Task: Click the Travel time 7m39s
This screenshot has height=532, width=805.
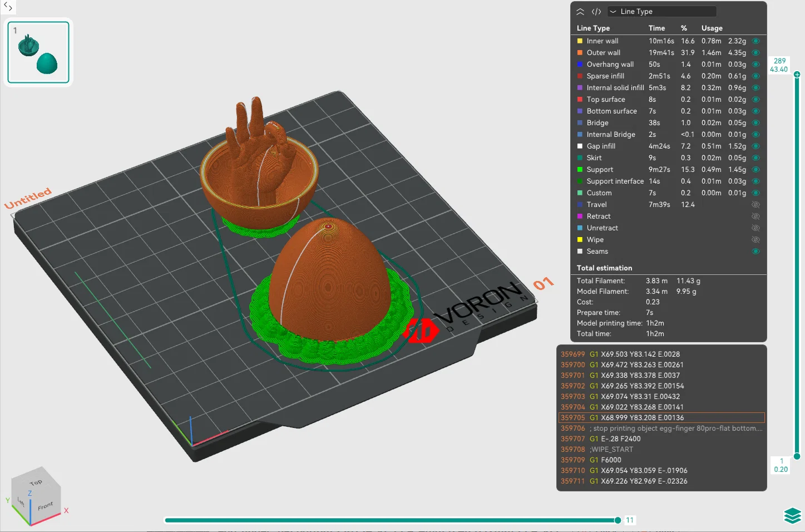Action: 659,205
